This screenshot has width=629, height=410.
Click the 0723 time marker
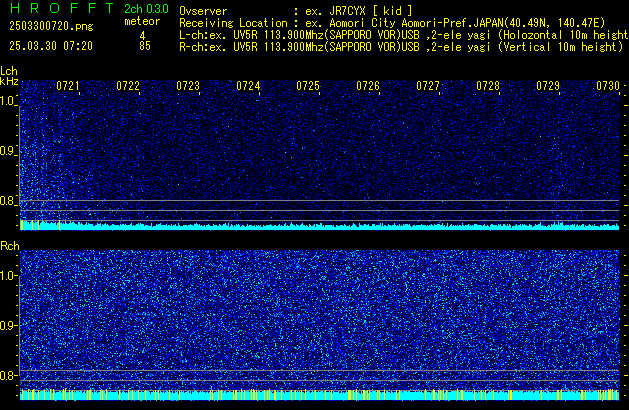[188, 86]
